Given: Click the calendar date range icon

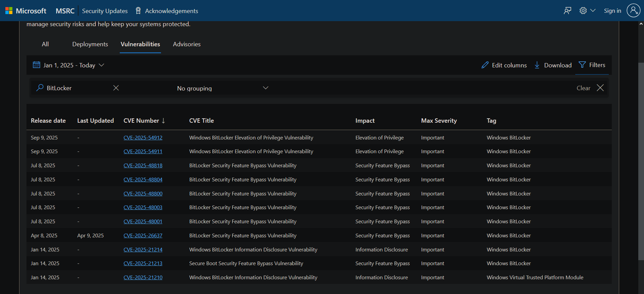Looking at the screenshot, I should pyautogui.click(x=37, y=65).
